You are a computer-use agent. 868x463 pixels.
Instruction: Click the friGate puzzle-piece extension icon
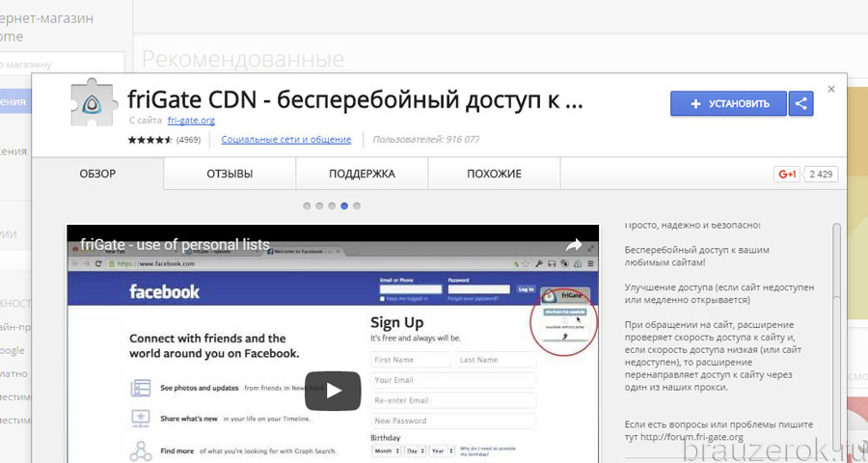tap(95, 103)
